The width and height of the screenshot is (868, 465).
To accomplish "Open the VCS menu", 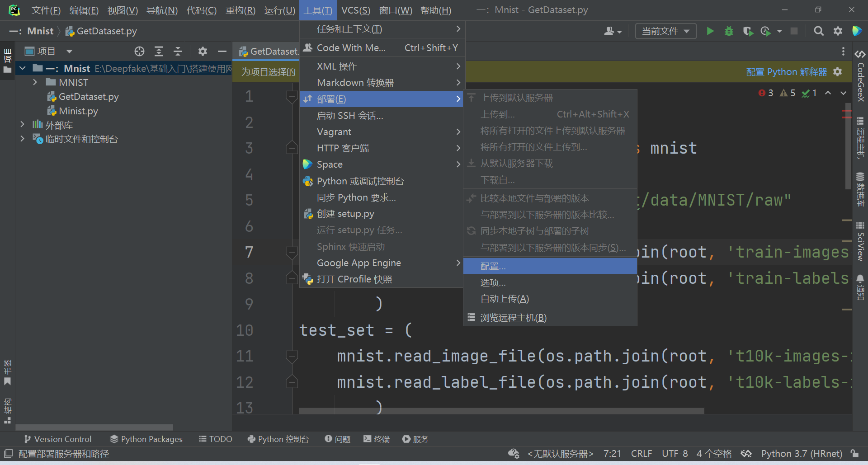I will 355,10.
